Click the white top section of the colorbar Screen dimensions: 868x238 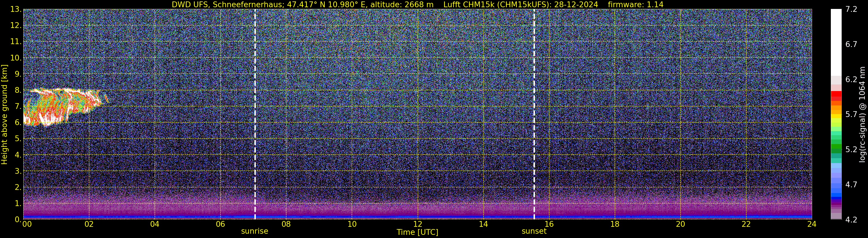click(836, 42)
